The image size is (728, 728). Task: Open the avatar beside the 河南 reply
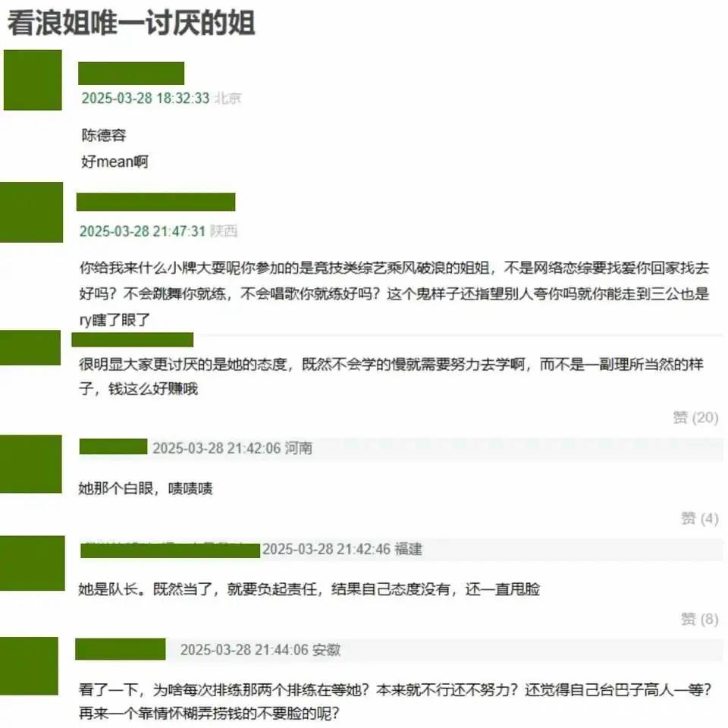click(30, 464)
